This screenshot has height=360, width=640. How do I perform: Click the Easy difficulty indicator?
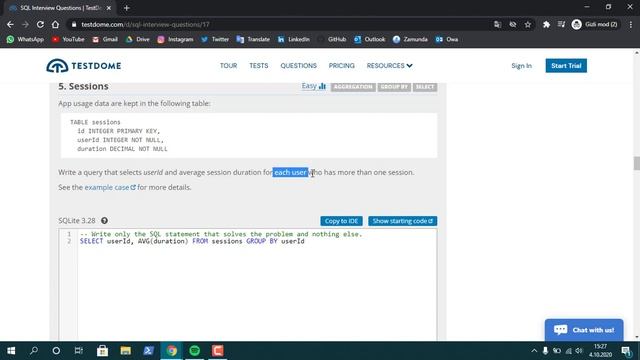click(313, 86)
